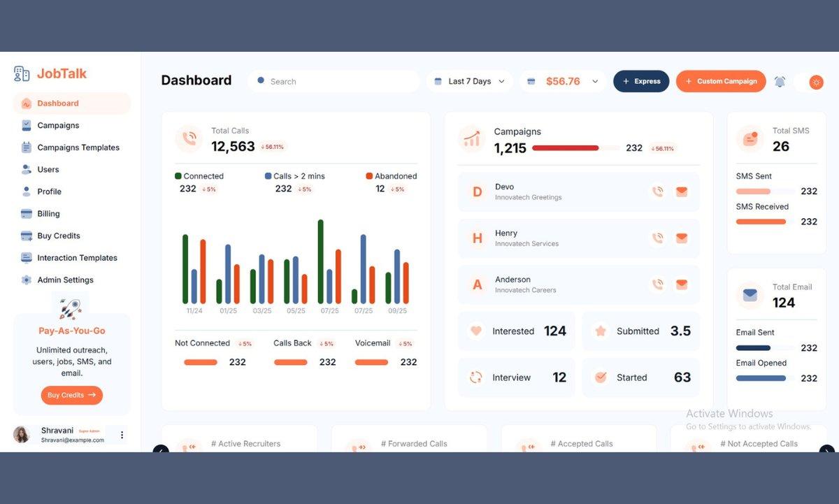Click the Search input field
The width and height of the screenshot is (839, 504).
pos(334,82)
